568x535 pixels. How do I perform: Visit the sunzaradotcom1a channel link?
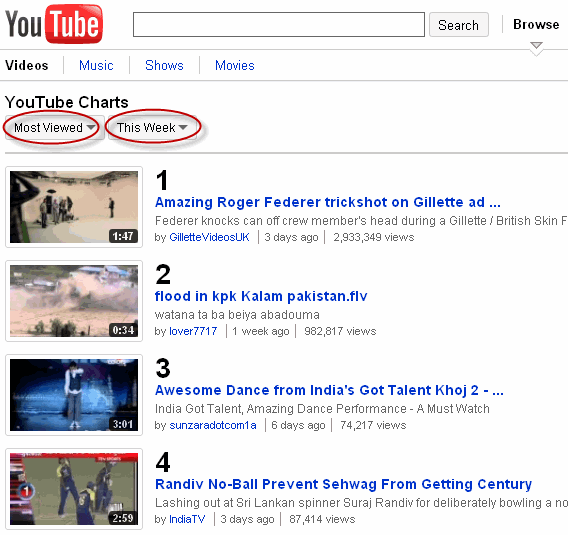point(213,425)
